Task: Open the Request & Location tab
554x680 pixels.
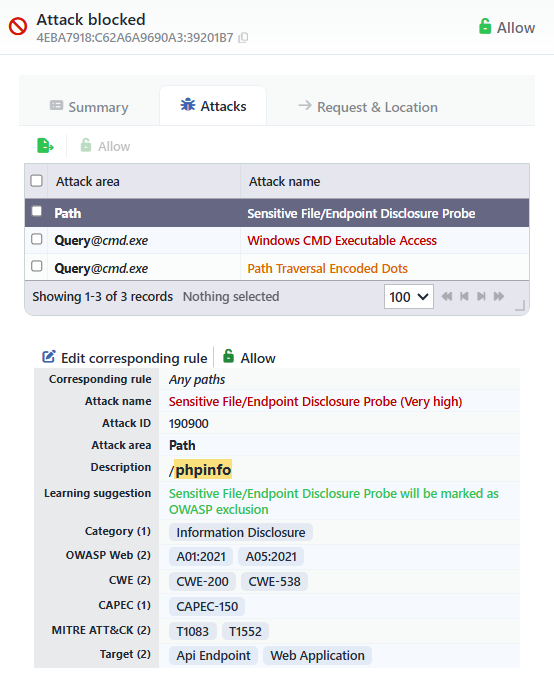Action: click(368, 107)
